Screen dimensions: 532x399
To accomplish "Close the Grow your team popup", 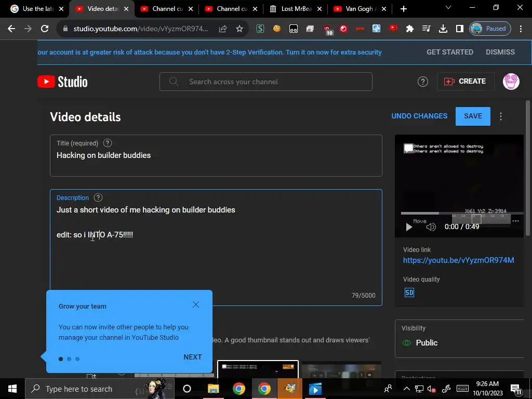I will pyautogui.click(x=196, y=304).
